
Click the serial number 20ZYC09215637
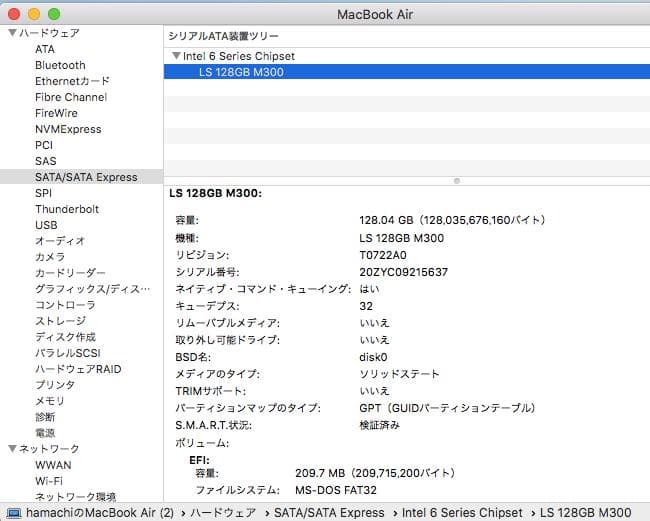(x=403, y=272)
